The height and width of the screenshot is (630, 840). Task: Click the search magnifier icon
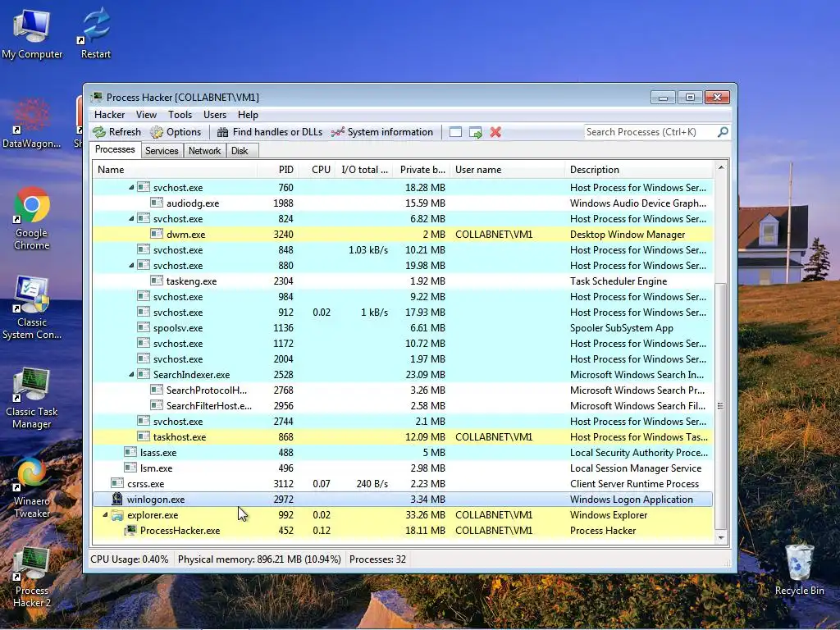coord(723,132)
